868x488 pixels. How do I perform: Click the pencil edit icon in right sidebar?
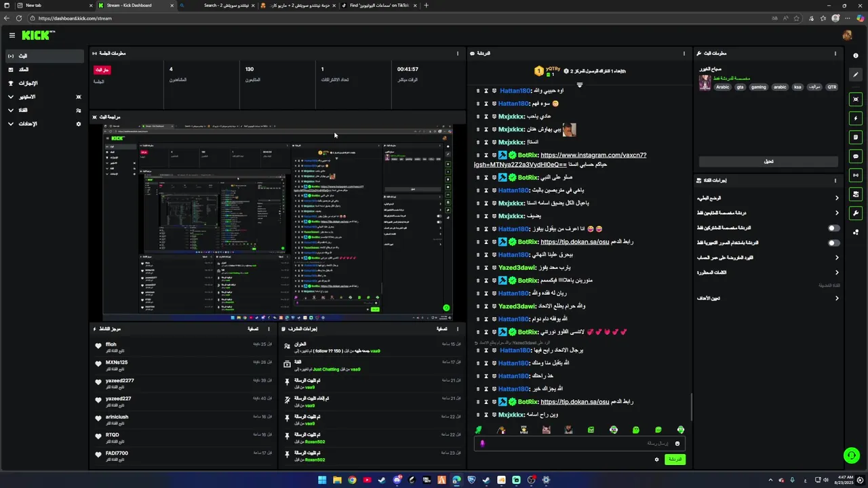point(856,75)
